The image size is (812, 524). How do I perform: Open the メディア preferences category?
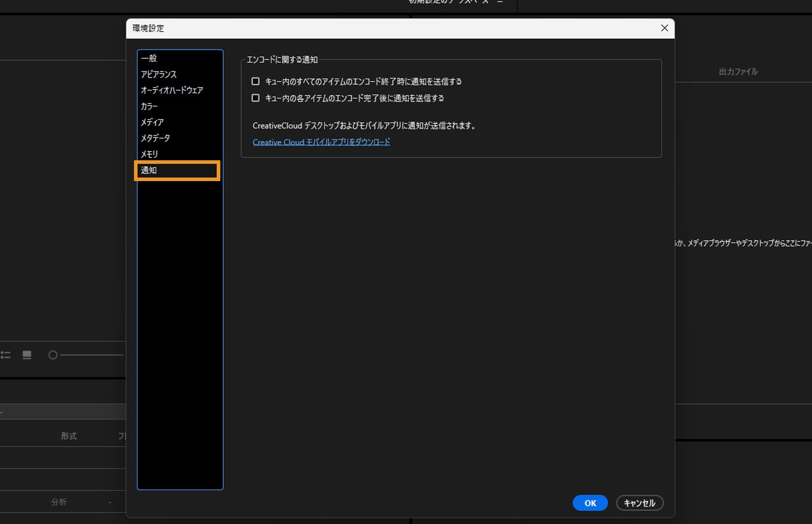point(152,122)
